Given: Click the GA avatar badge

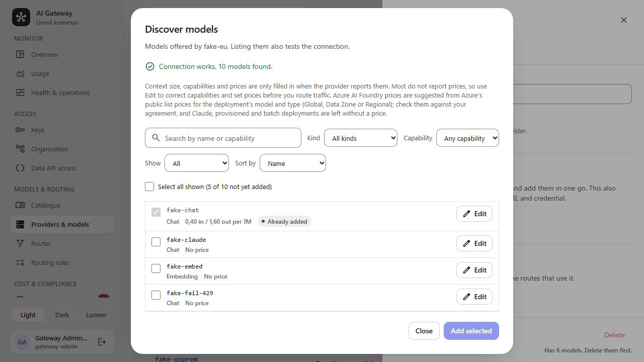Looking at the screenshot, I should point(22,342).
